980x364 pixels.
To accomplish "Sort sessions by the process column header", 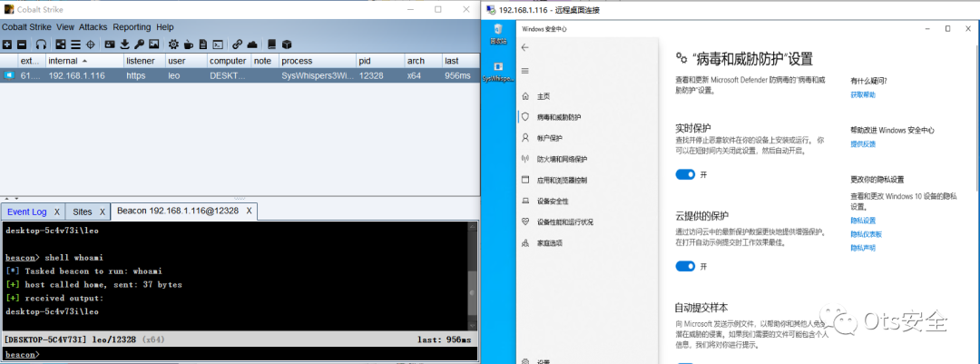I will click(318, 61).
